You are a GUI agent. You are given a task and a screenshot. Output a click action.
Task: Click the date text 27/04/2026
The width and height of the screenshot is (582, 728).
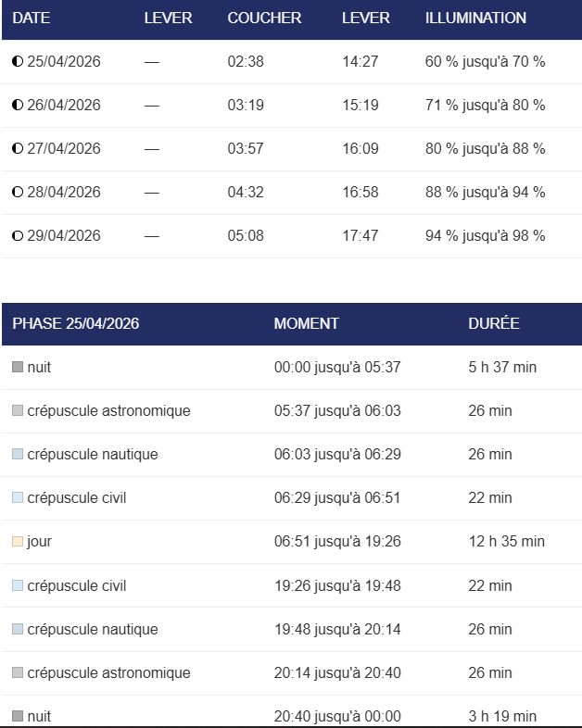(x=64, y=149)
